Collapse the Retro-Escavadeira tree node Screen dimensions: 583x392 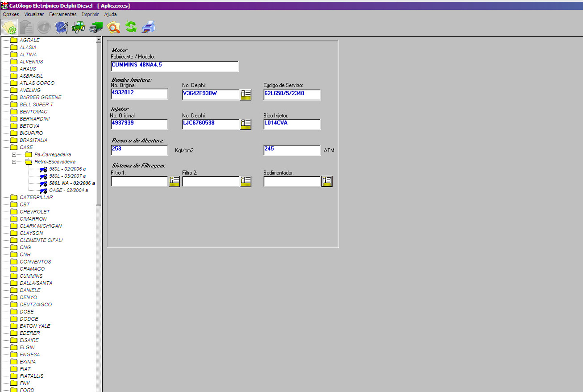pos(14,162)
